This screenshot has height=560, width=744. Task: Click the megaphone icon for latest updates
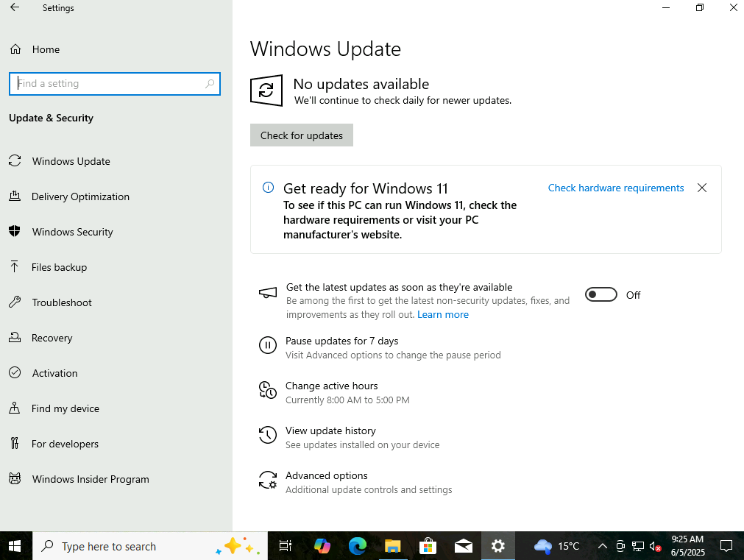coord(268,293)
